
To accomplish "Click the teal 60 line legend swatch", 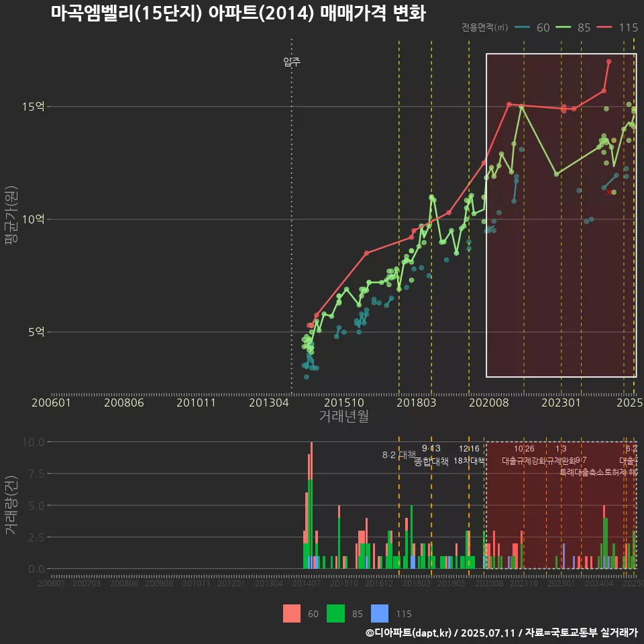I will [522, 28].
